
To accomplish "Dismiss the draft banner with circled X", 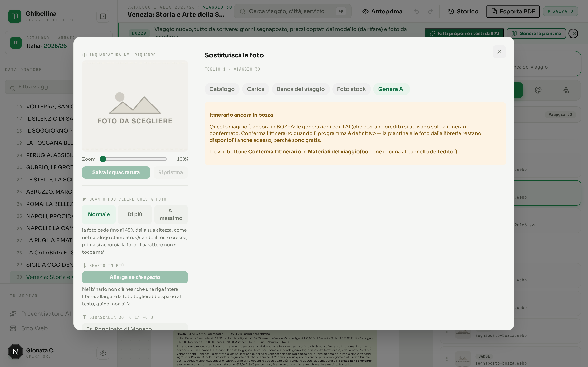I will point(574,33).
